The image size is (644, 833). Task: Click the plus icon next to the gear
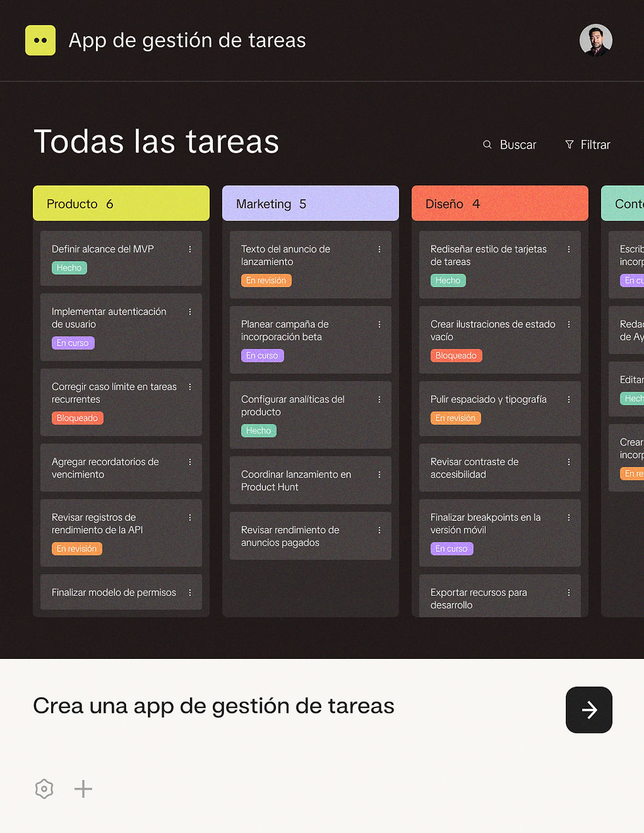coord(83,788)
